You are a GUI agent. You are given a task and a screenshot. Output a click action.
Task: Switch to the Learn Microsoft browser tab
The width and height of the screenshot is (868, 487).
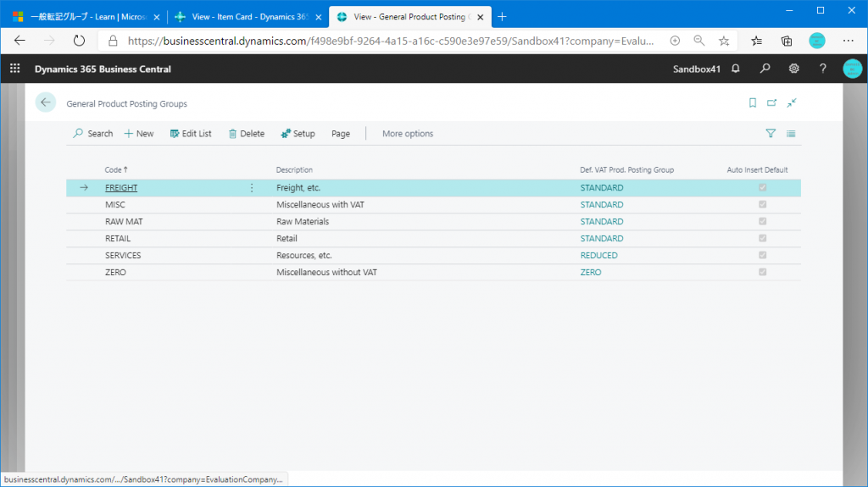(87, 17)
